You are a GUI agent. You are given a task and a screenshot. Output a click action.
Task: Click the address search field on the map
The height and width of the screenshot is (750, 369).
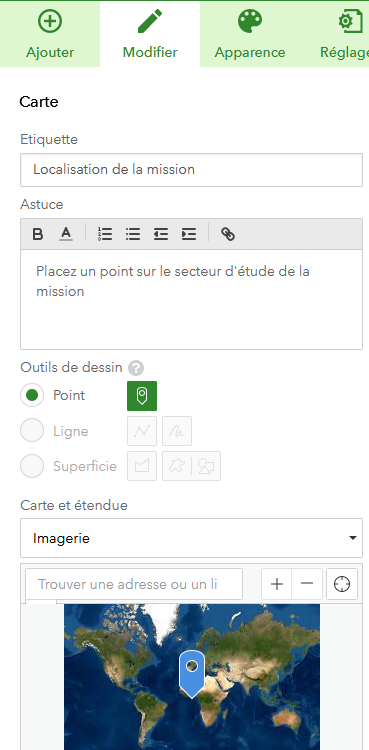134,584
